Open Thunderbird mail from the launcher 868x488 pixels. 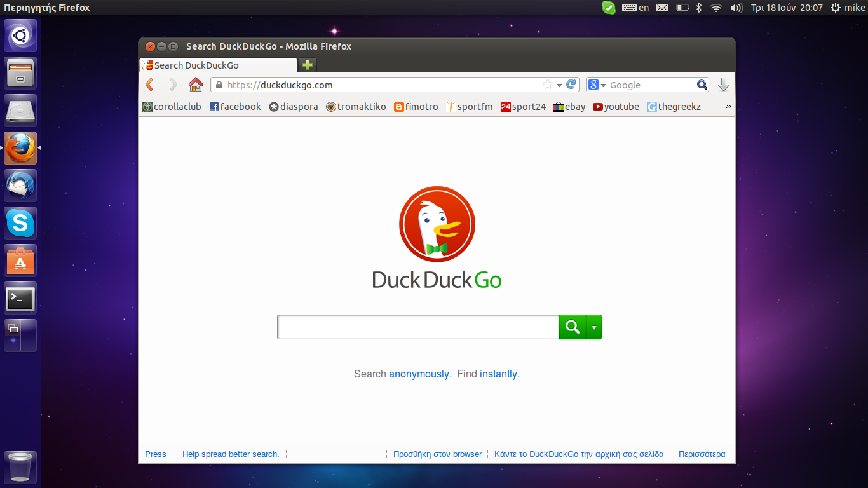(20, 186)
